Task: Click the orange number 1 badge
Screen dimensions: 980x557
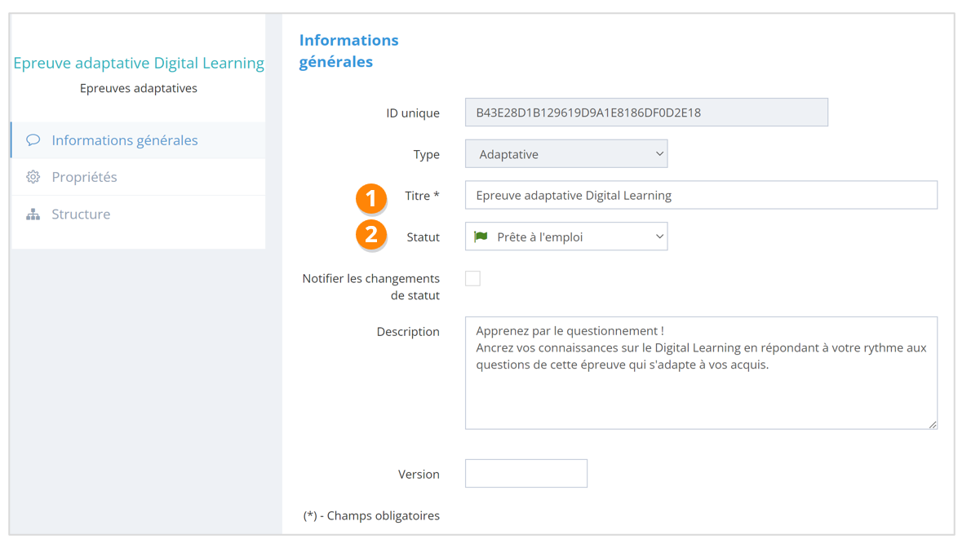Action: [371, 197]
